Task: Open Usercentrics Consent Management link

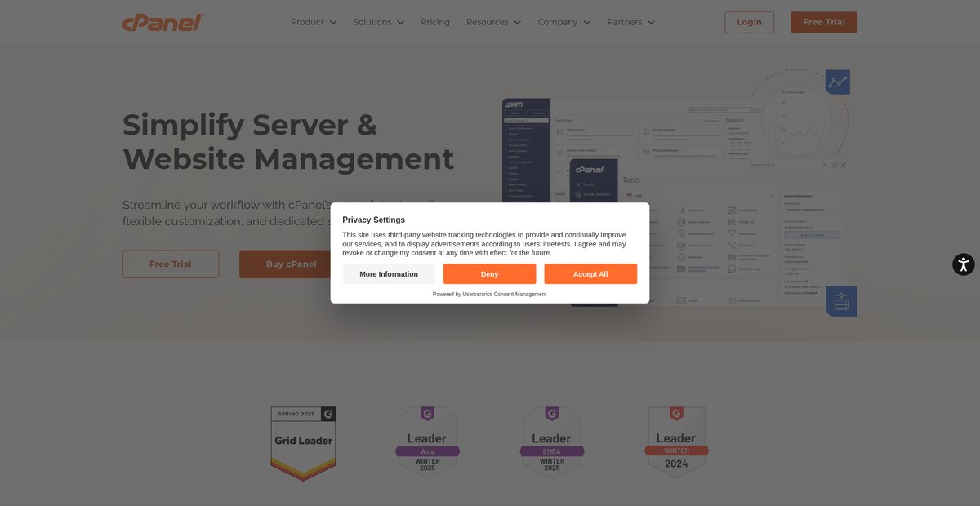Action: [x=504, y=294]
